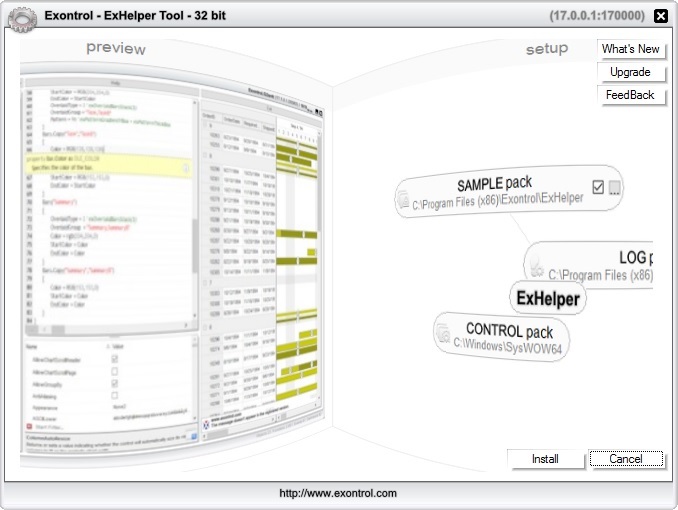Cancel the installation
678x510 pixels.
(x=626, y=459)
